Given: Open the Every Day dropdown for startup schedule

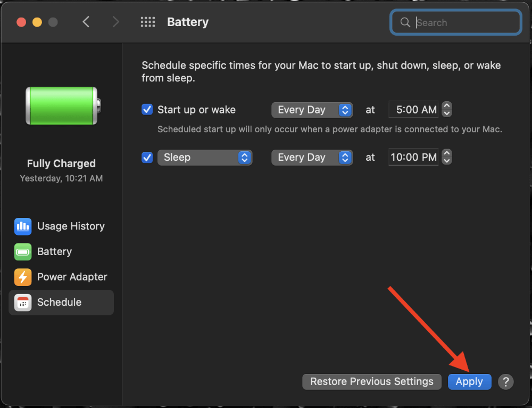Looking at the screenshot, I should 312,110.
